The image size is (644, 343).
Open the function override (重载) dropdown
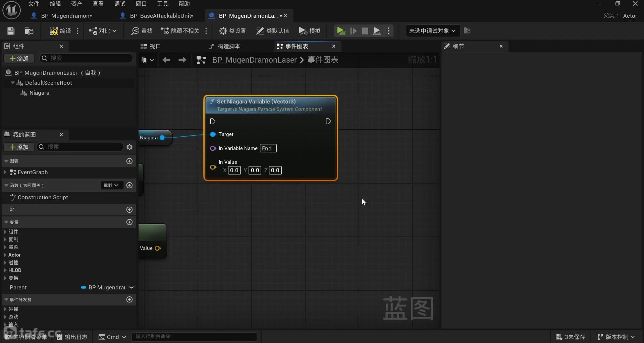point(111,185)
